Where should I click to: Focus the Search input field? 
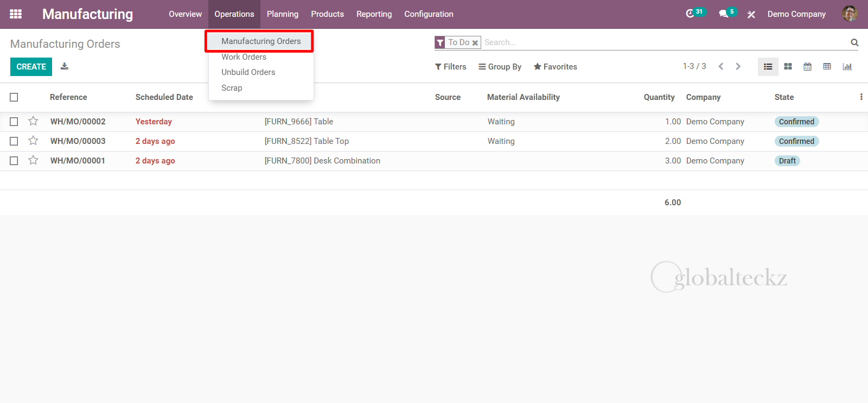click(x=665, y=42)
